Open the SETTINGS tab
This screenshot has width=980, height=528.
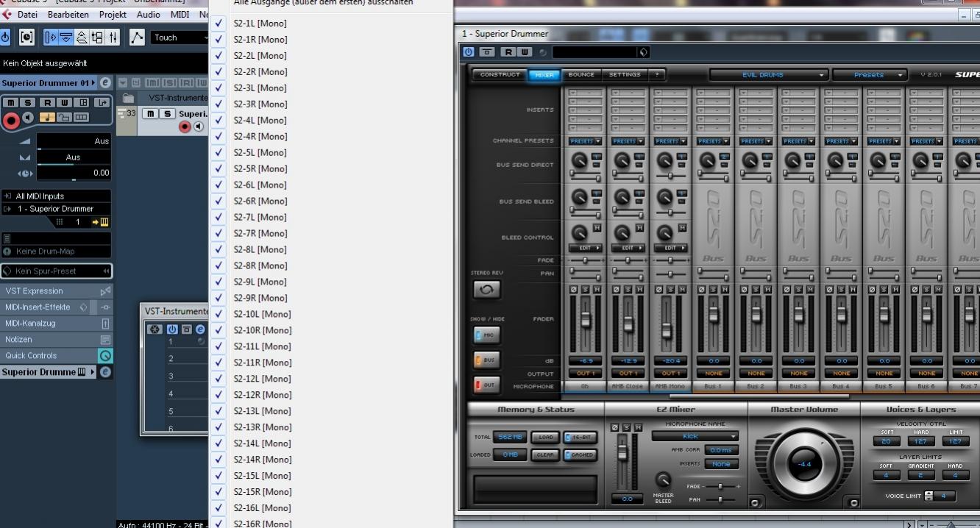[624, 74]
